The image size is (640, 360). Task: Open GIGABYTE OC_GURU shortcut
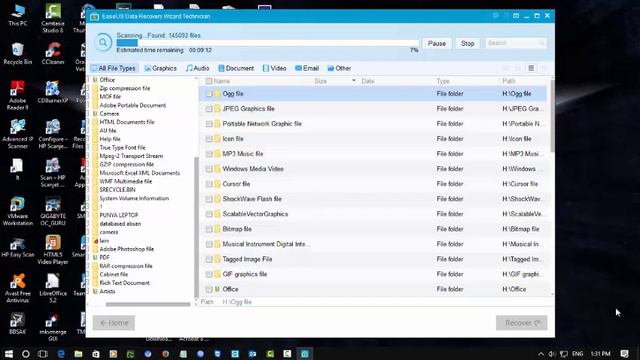[53, 211]
